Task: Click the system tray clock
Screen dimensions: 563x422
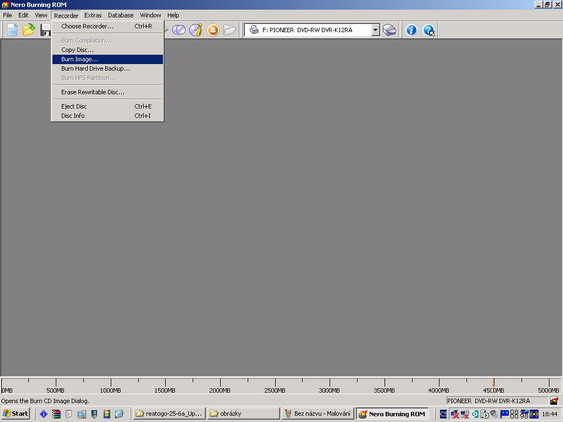Action: pos(549,414)
